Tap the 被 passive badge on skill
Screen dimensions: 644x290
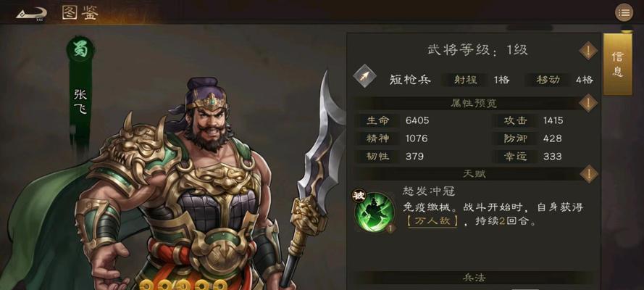point(359,196)
